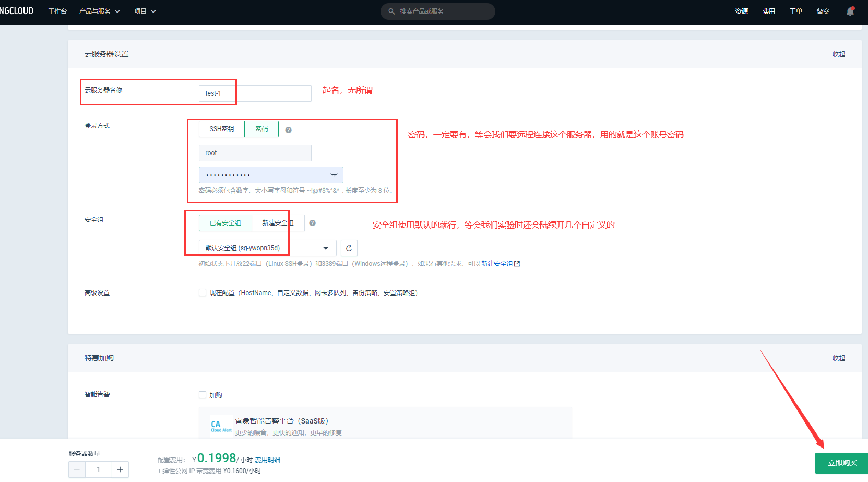Viewport: 868px width, 482px height.
Task: Toggle password visibility eye icon
Action: 334,175
